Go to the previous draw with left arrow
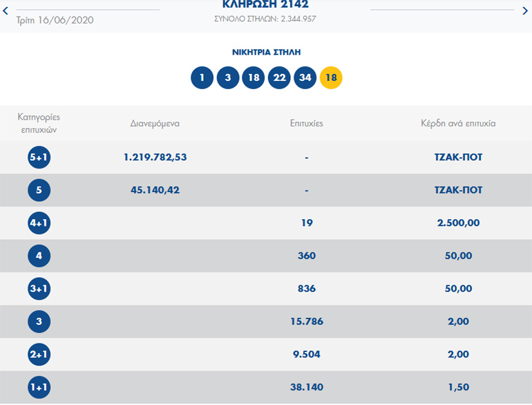The image size is (532, 405). click(x=6, y=10)
